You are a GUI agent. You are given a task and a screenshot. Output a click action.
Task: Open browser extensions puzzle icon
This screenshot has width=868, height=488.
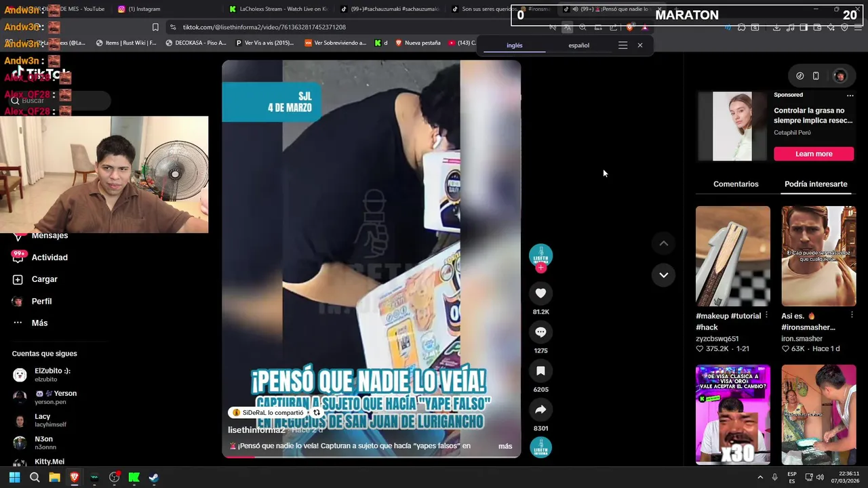pyautogui.click(x=741, y=27)
